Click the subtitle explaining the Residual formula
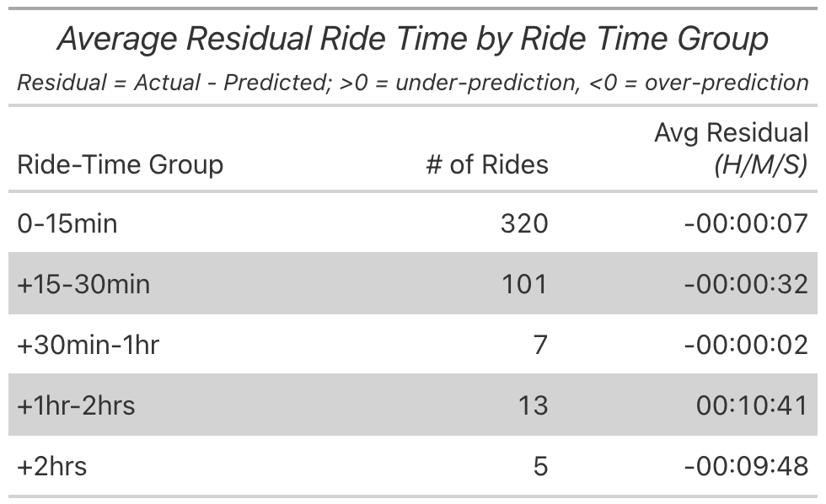826x504 pixels. pyautogui.click(x=412, y=83)
